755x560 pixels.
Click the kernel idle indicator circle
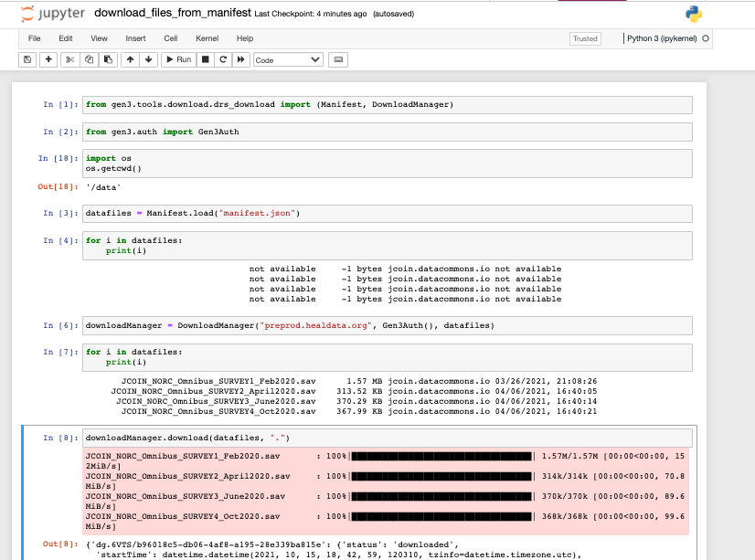pyautogui.click(x=706, y=38)
